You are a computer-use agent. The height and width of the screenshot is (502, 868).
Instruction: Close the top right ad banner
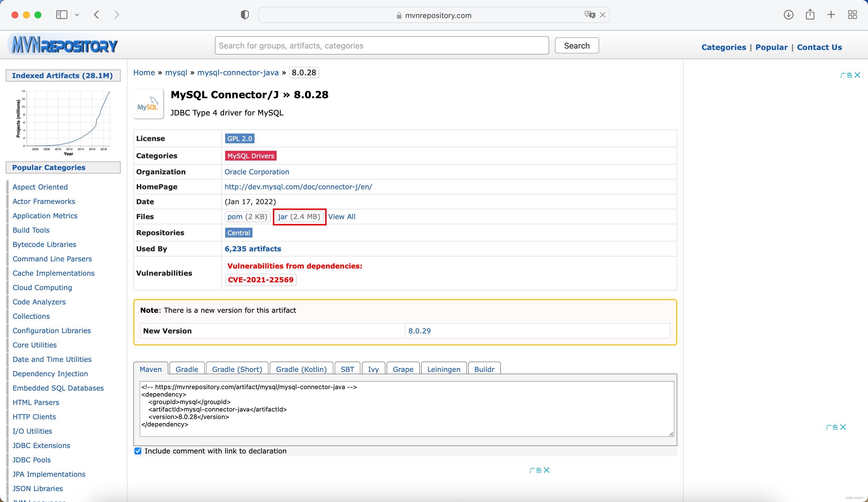(857, 75)
